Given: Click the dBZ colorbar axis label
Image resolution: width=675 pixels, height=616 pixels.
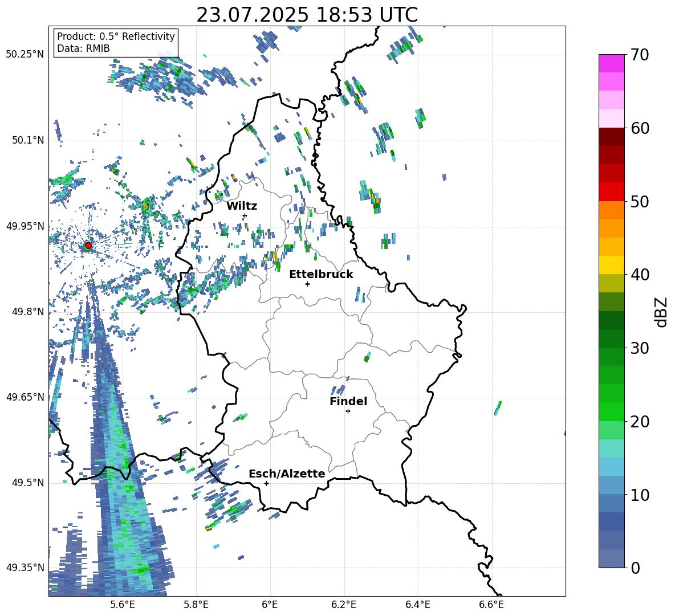Looking at the screenshot, I should click(x=661, y=312).
